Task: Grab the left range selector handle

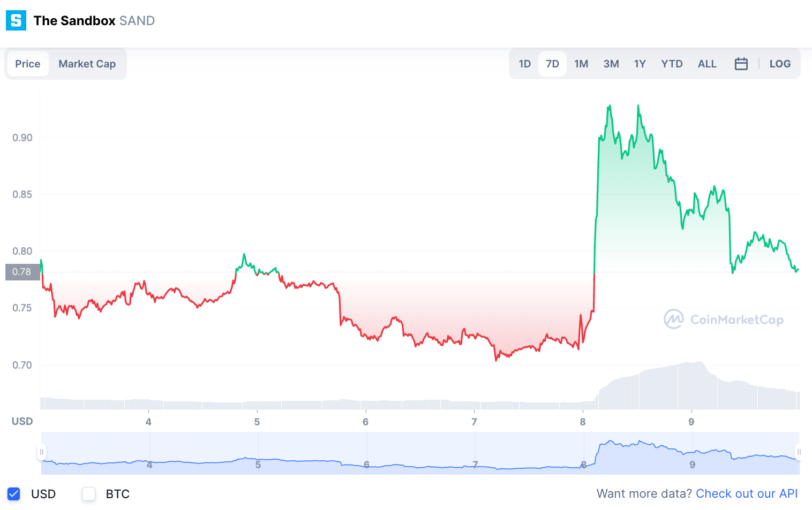Action: click(x=41, y=452)
